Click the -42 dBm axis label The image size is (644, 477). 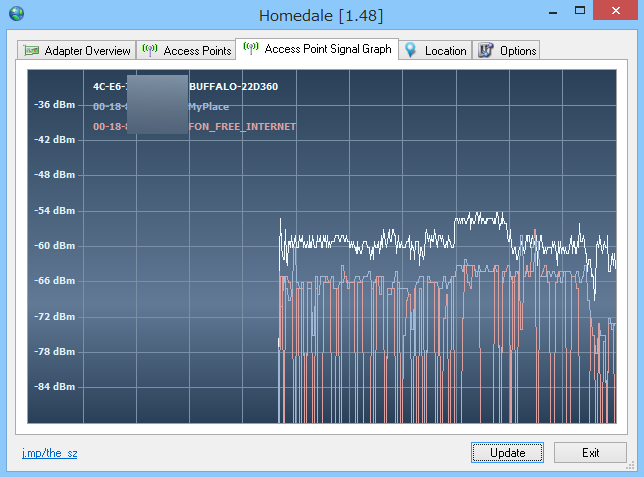[x=55, y=140]
